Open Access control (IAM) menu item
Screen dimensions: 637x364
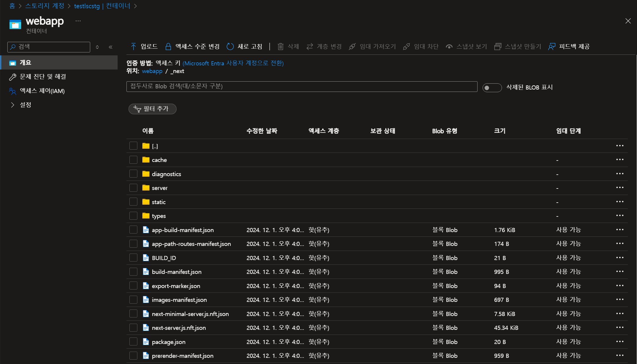click(x=42, y=91)
